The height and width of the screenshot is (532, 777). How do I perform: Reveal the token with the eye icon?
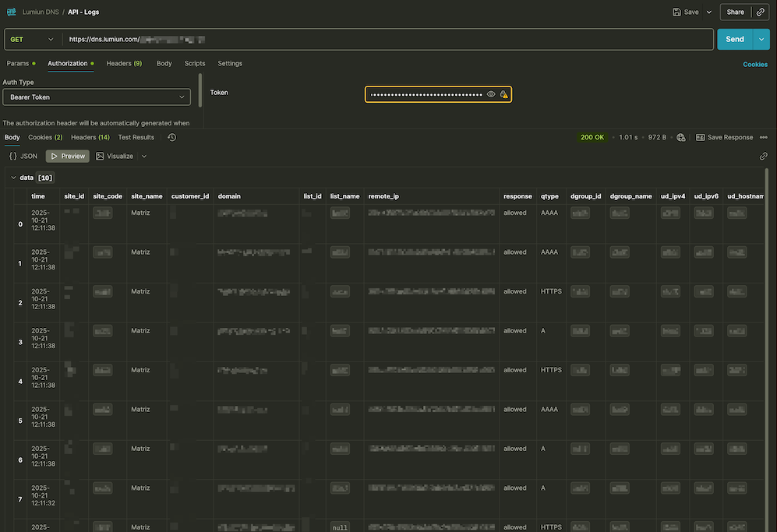491,94
